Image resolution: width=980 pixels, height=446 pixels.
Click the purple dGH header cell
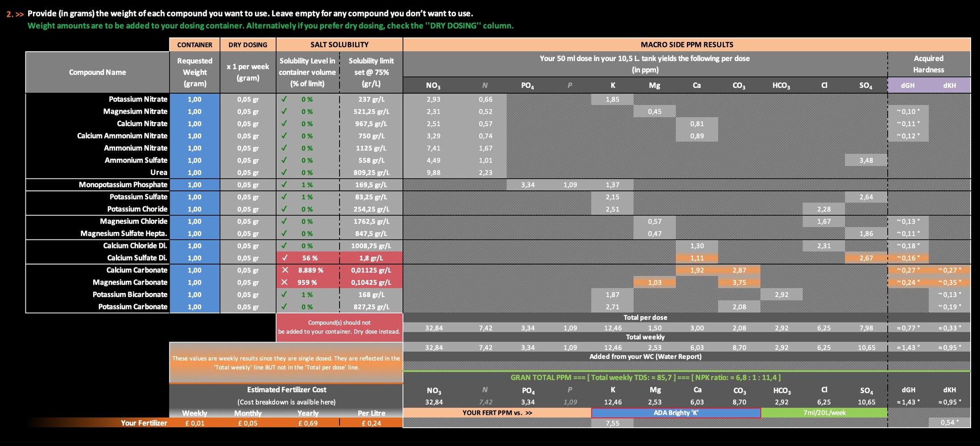(x=908, y=85)
